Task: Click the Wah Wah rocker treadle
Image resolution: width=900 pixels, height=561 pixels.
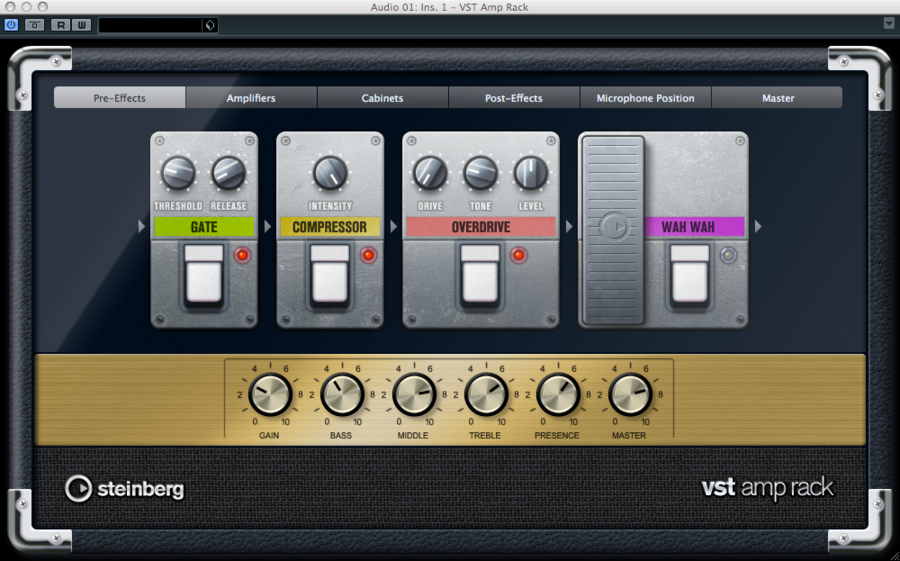Action: (x=613, y=230)
